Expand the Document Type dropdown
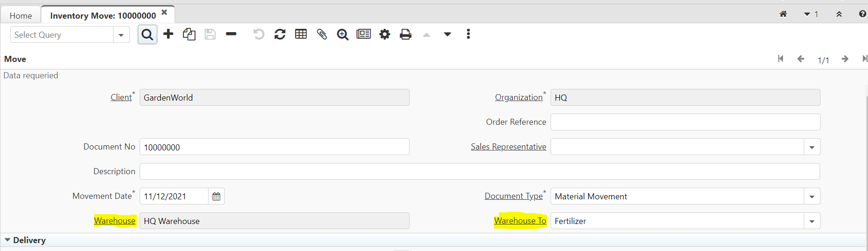This screenshot has width=868, height=251. [x=812, y=197]
